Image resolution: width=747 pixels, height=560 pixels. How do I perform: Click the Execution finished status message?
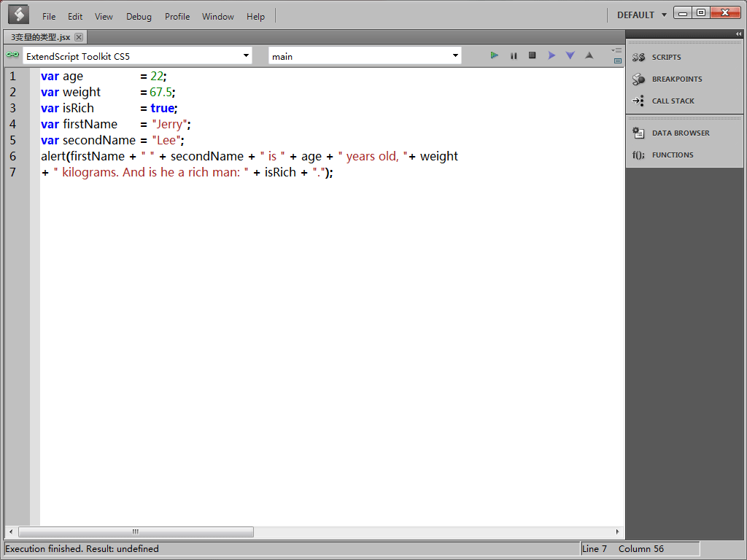tap(82, 548)
